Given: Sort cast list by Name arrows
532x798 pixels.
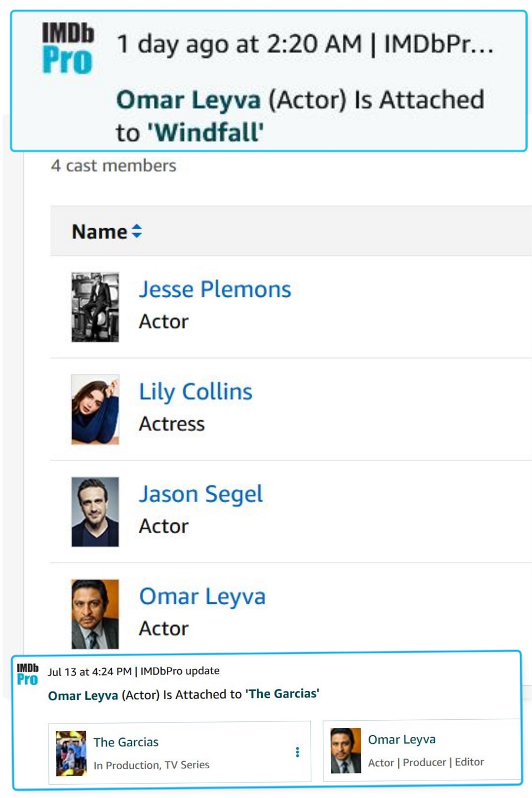Looking at the screenshot, I should [137, 231].
